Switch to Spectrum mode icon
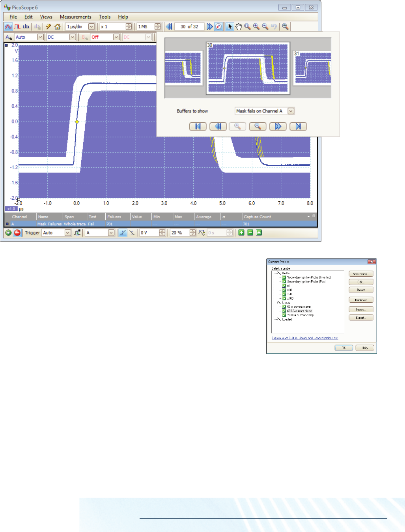405x532 pixels. [x=26, y=26]
